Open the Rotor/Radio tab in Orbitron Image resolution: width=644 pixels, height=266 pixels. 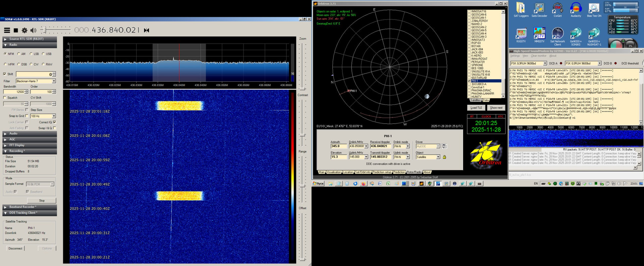click(414, 172)
